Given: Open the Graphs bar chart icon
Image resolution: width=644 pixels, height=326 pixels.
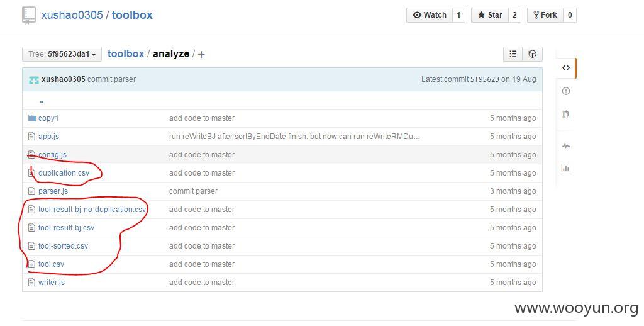Looking at the screenshot, I should click(x=566, y=169).
